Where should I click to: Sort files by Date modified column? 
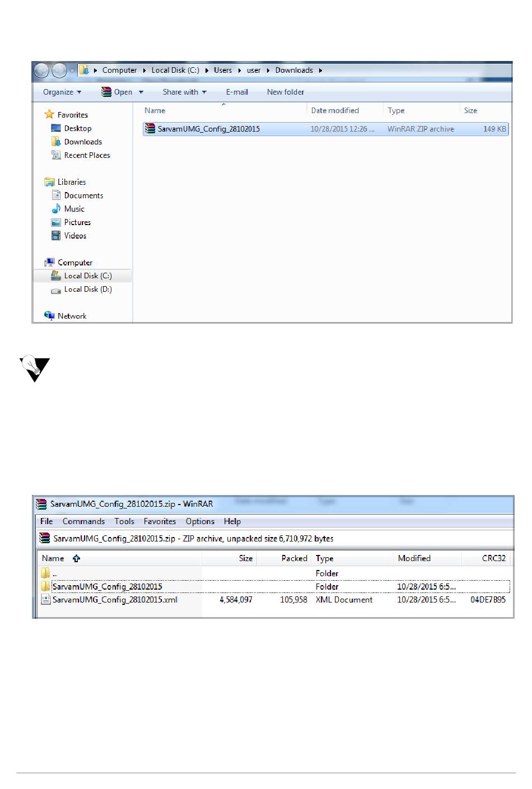pyautogui.click(x=335, y=111)
